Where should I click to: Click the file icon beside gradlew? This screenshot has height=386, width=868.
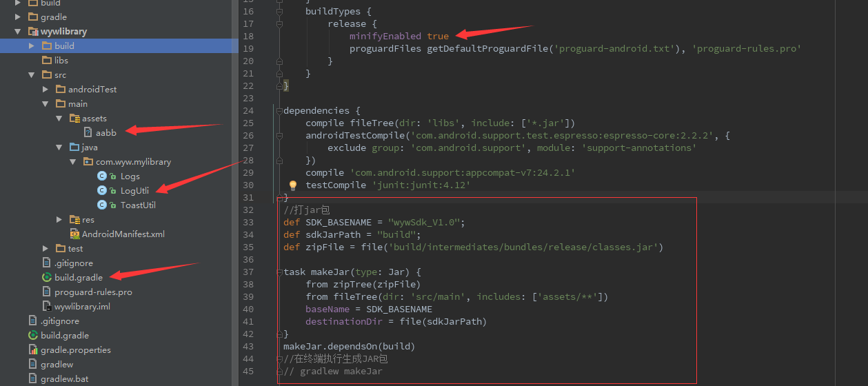point(33,364)
